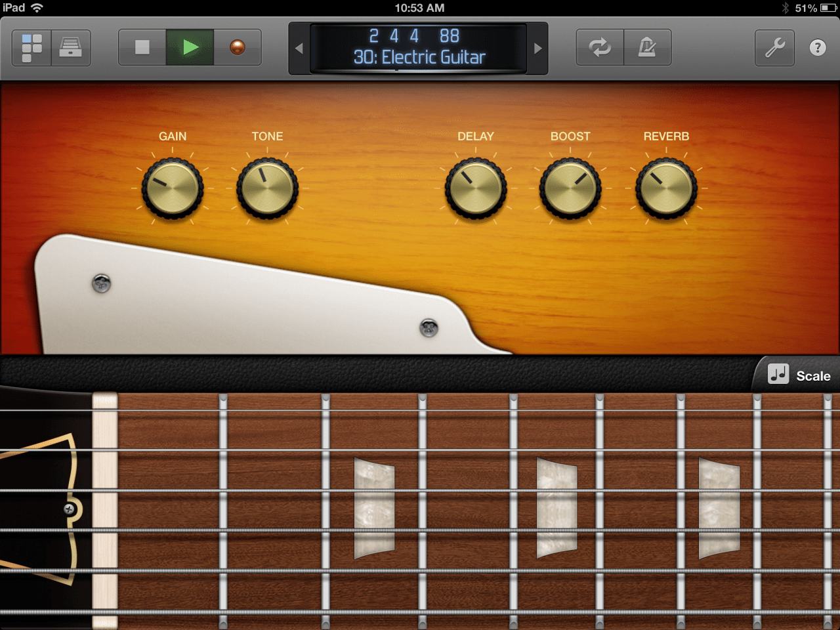Screen dimensions: 840x630
Task: Click the GAIN knob
Action: click(173, 189)
